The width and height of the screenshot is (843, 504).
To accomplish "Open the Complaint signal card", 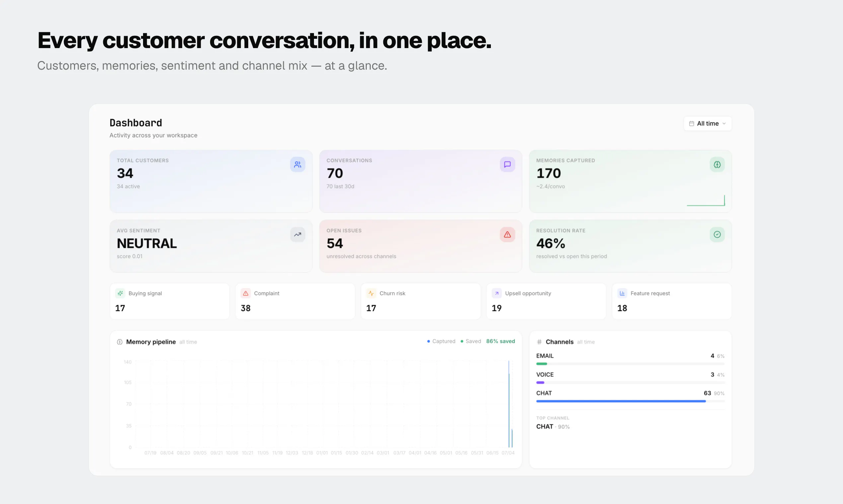I will coord(295,301).
